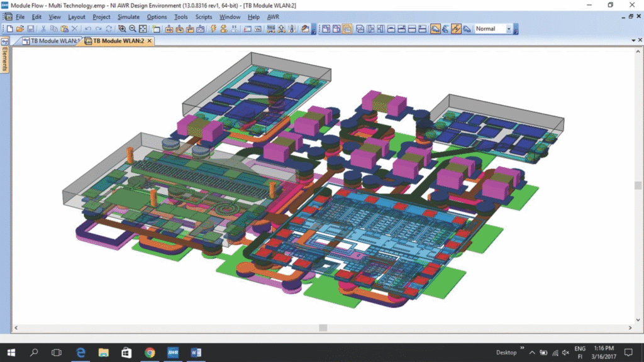Open the Elements side panel
Viewport: 644px width, 362px height.
(x=4, y=60)
